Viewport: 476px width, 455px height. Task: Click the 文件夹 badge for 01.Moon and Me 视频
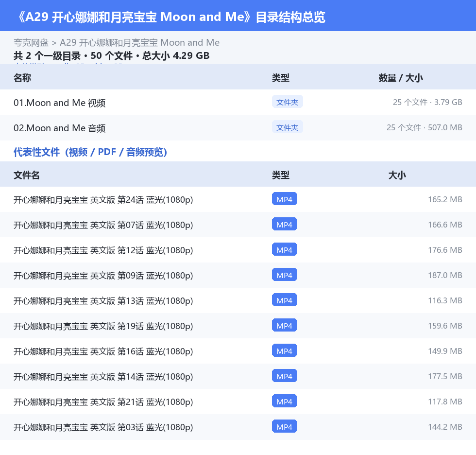pos(287,102)
